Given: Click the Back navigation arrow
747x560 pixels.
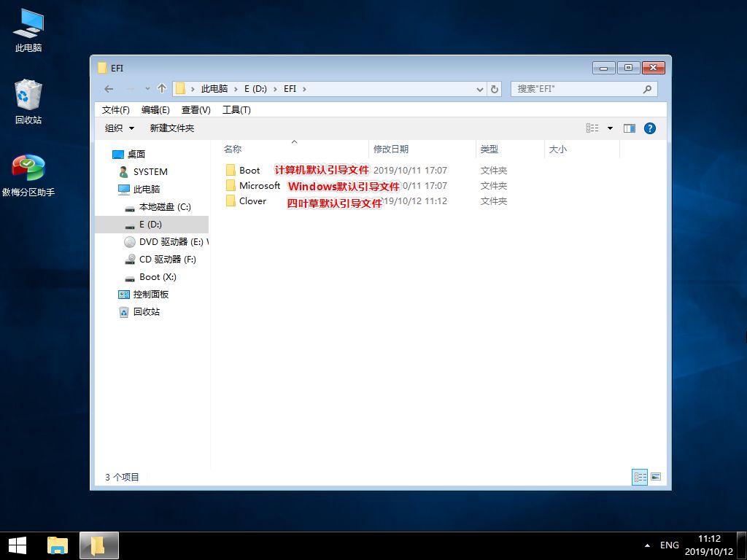Looking at the screenshot, I should tap(109, 89).
